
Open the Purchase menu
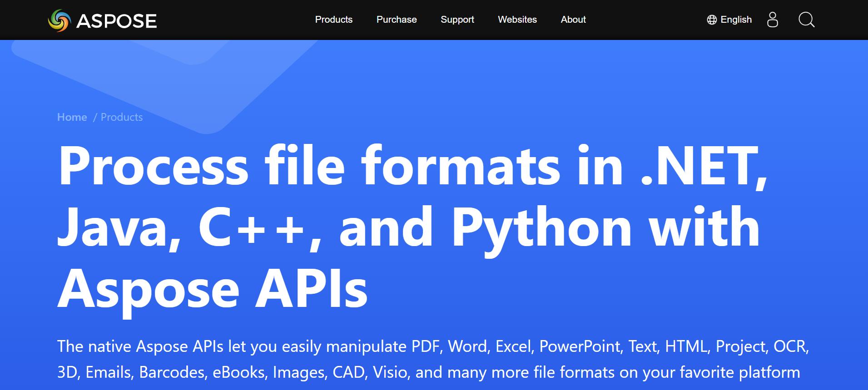point(397,20)
